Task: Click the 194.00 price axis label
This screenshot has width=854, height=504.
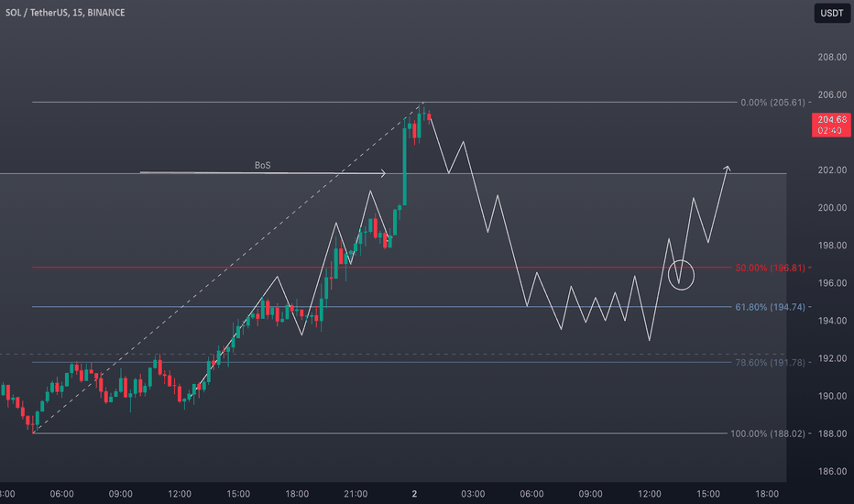Action: point(832,321)
